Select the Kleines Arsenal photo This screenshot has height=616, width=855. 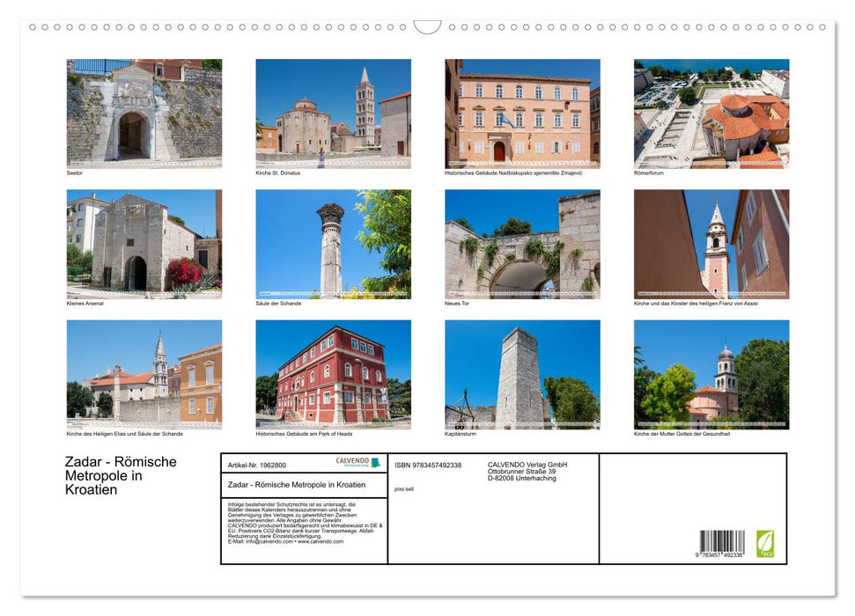coord(144,244)
